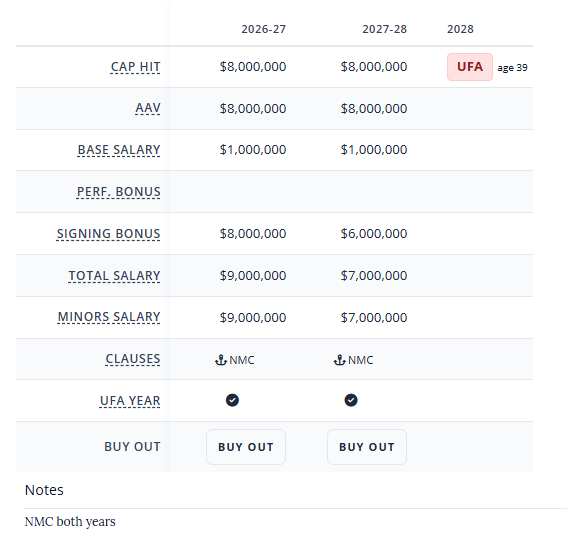Click the Base Salary label
Screen dimensions: 574x549
pyautogui.click(x=119, y=150)
